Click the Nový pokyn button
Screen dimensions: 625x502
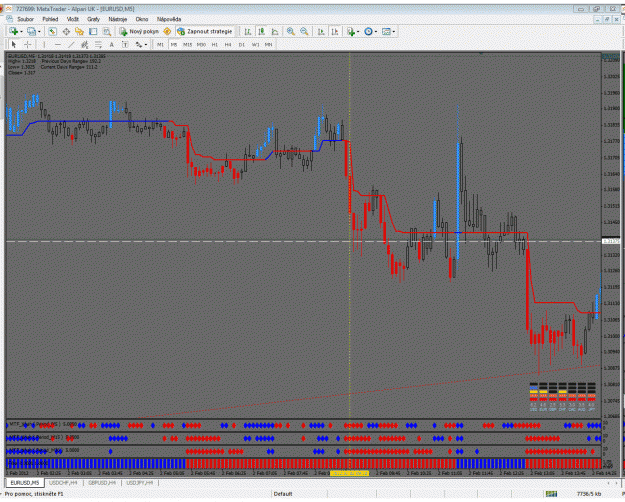(x=139, y=31)
